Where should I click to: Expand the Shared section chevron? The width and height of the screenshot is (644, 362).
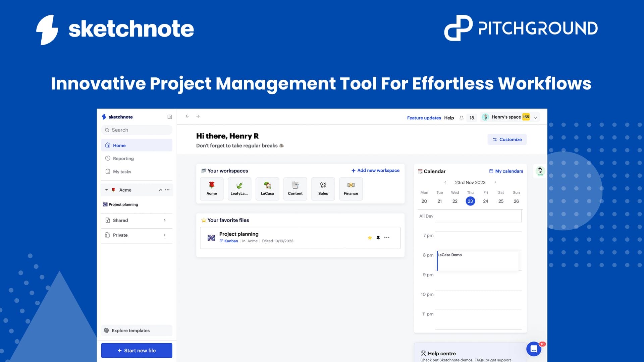[164, 220]
